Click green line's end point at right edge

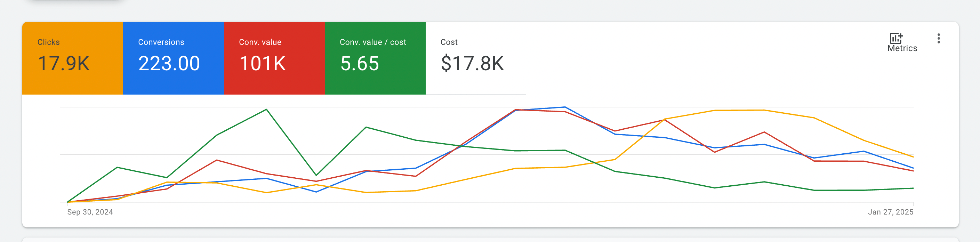[913, 188]
